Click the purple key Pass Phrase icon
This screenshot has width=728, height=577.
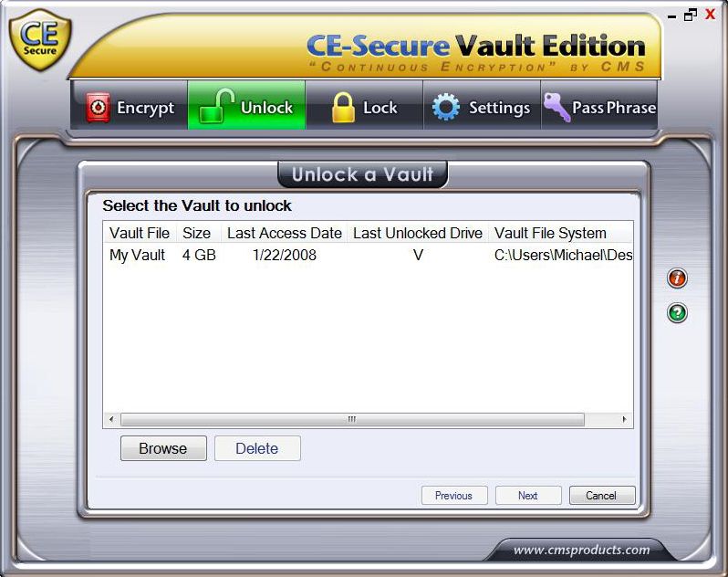[556, 107]
